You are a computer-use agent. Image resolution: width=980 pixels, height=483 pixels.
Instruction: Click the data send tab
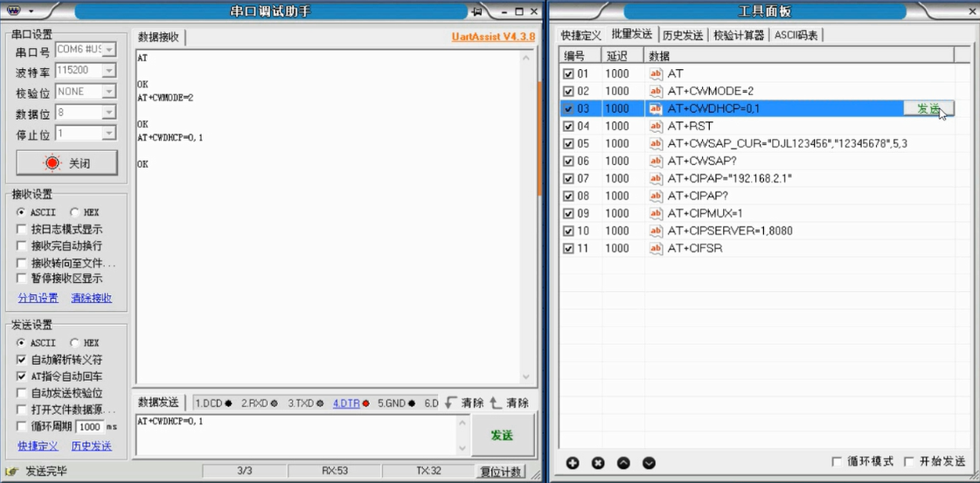(x=158, y=402)
